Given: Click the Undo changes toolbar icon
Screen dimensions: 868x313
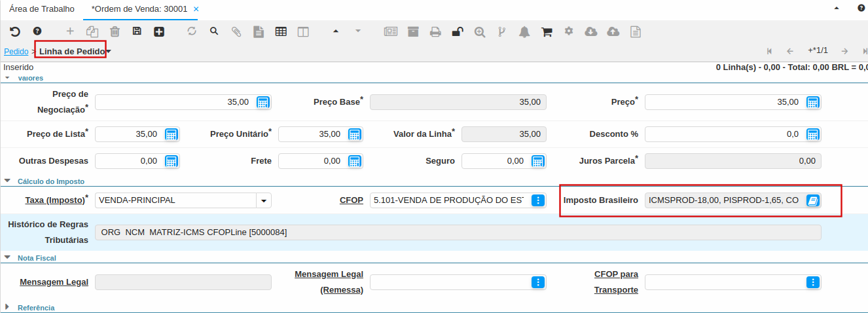Looking at the screenshot, I should pyautogui.click(x=15, y=31).
